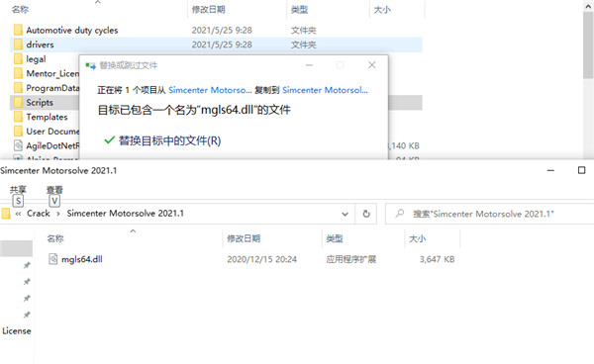
Task: Click Simcenter Motorsolve 2021.1 breadcrumb segment
Action: (x=126, y=214)
